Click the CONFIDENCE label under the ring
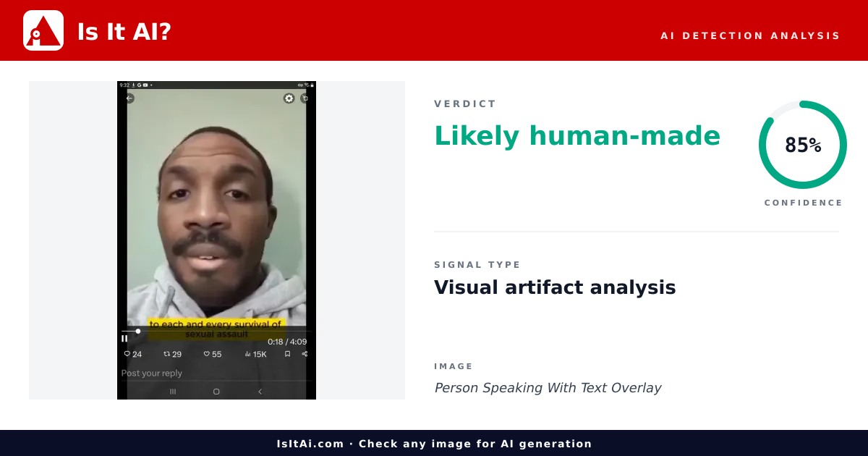Viewport: 868px width, 456px height. click(804, 203)
